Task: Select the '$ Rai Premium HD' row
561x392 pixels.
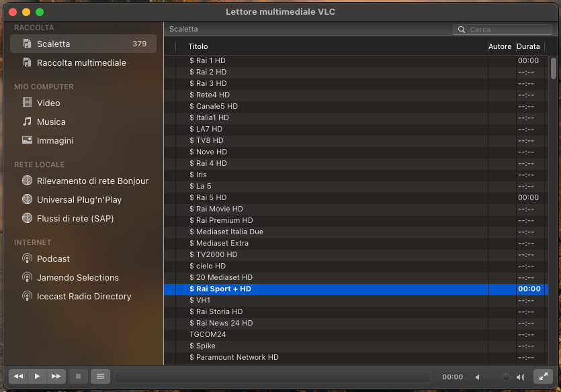Action: click(x=356, y=220)
